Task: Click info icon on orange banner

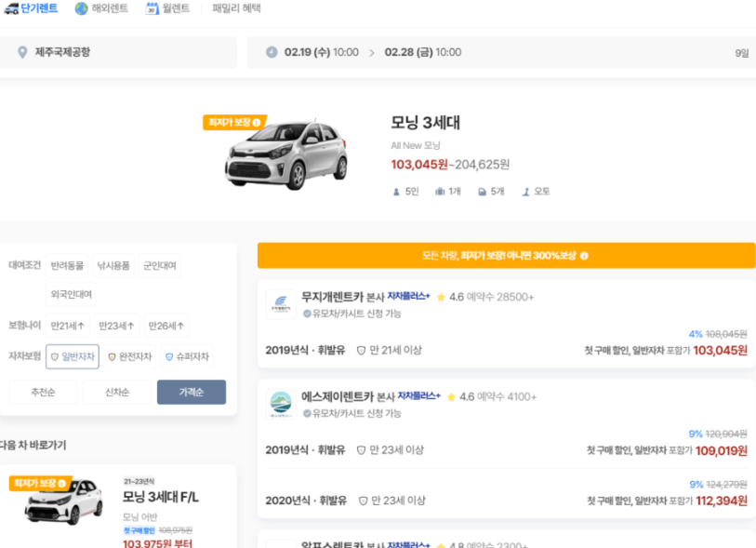Action: point(584,256)
